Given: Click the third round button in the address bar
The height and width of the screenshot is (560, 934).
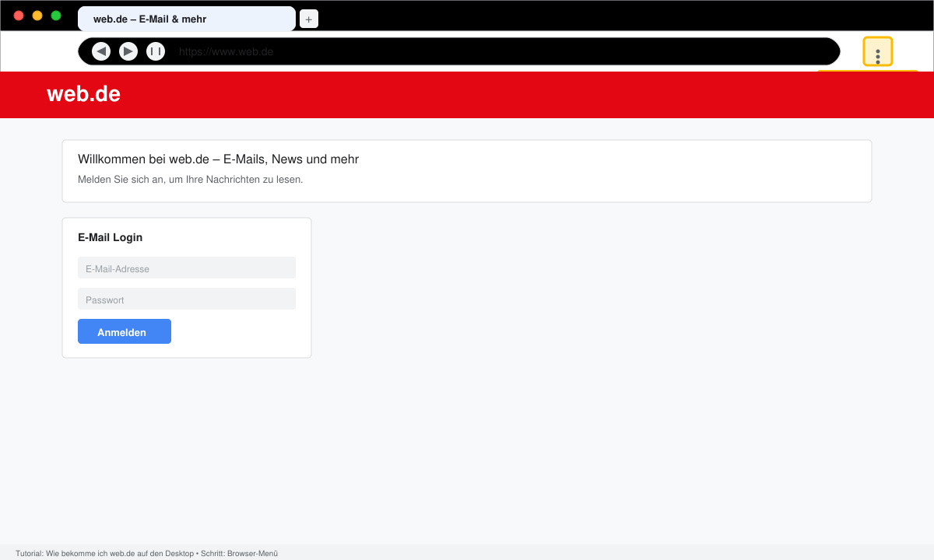Looking at the screenshot, I should 156,51.
